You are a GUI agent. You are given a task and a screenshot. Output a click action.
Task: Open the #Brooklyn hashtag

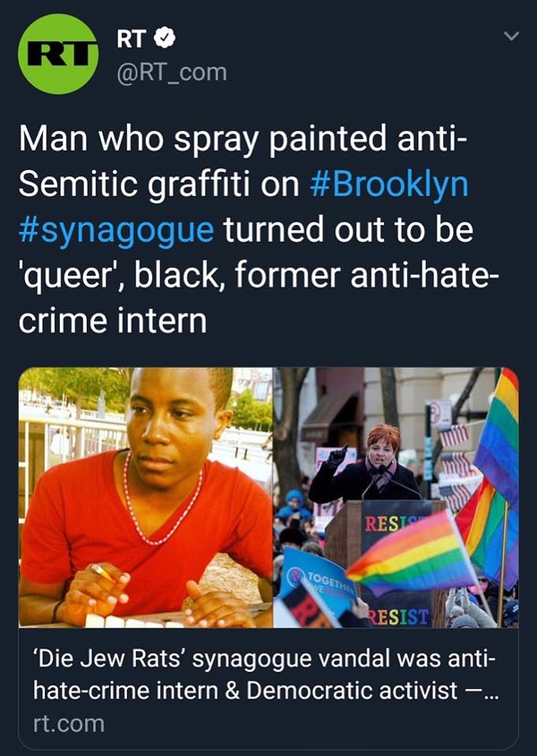click(389, 185)
